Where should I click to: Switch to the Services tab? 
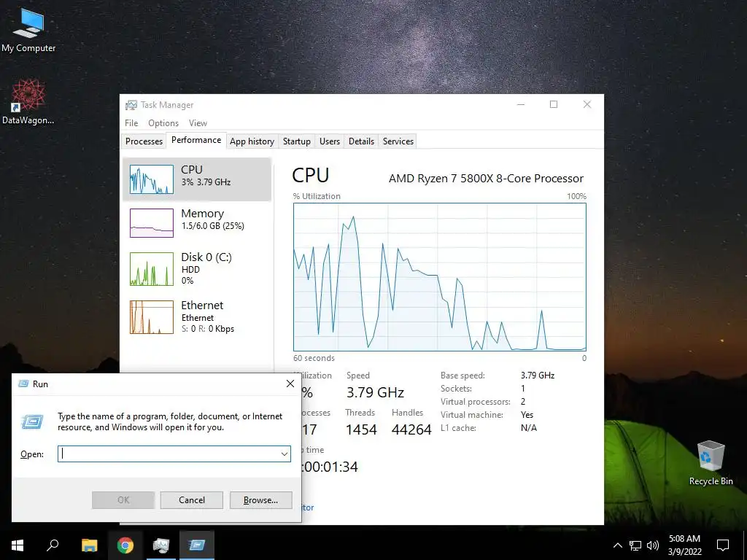tap(398, 141)
